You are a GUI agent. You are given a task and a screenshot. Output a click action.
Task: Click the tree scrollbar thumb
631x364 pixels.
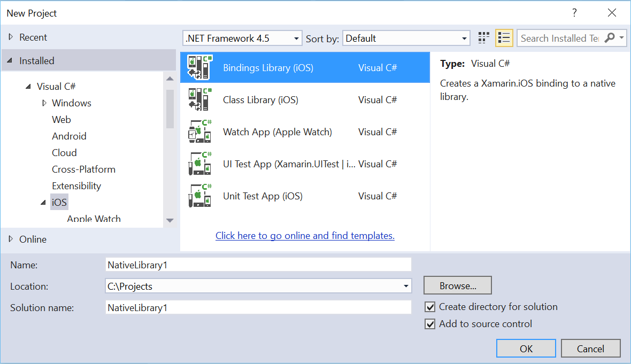click(x=170, y=109)
